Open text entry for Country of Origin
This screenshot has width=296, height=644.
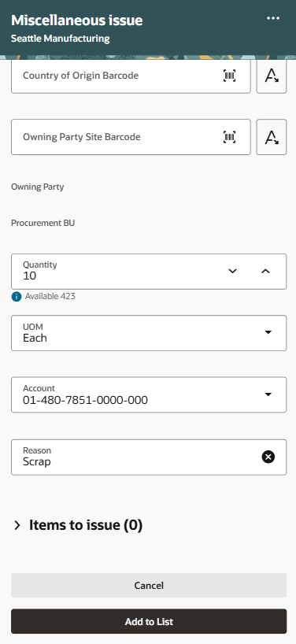click(x=272, y=76)
